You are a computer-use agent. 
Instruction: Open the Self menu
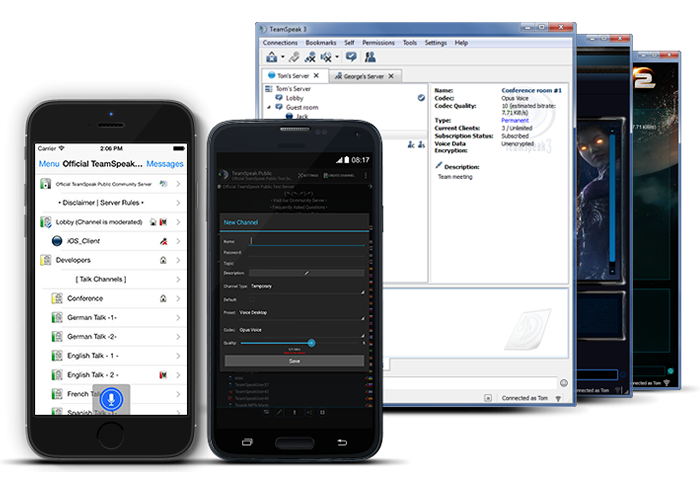tap(349, 43)
